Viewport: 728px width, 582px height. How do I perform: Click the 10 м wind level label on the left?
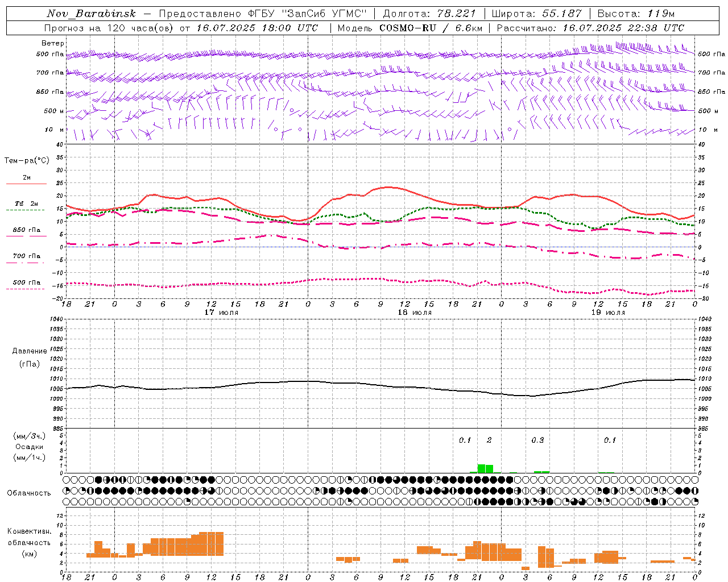pyautogui.click(x=55, y=130)
